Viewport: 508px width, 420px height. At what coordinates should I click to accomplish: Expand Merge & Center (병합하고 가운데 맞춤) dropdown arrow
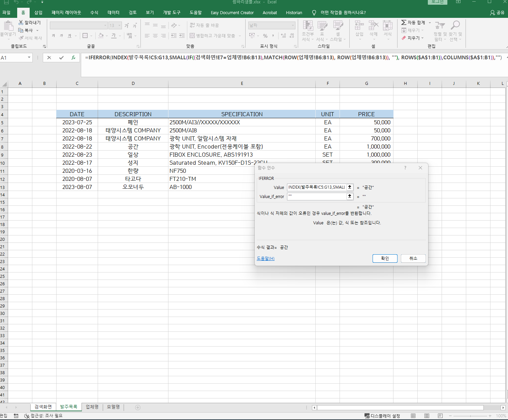point(240,36)
